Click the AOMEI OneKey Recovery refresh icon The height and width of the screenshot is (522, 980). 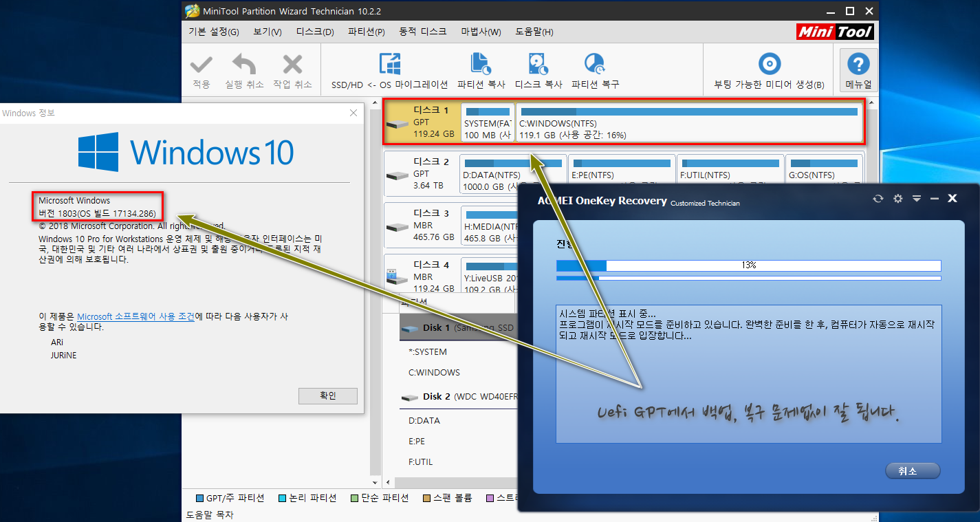[878, 198]
